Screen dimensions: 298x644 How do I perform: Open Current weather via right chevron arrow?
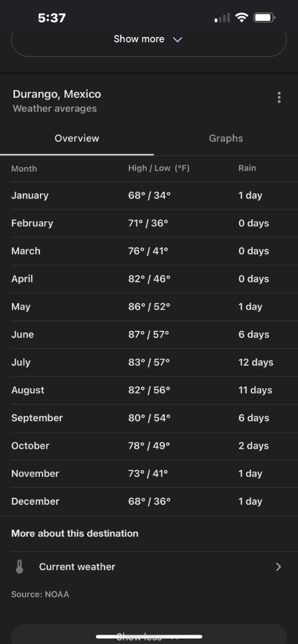279,567
